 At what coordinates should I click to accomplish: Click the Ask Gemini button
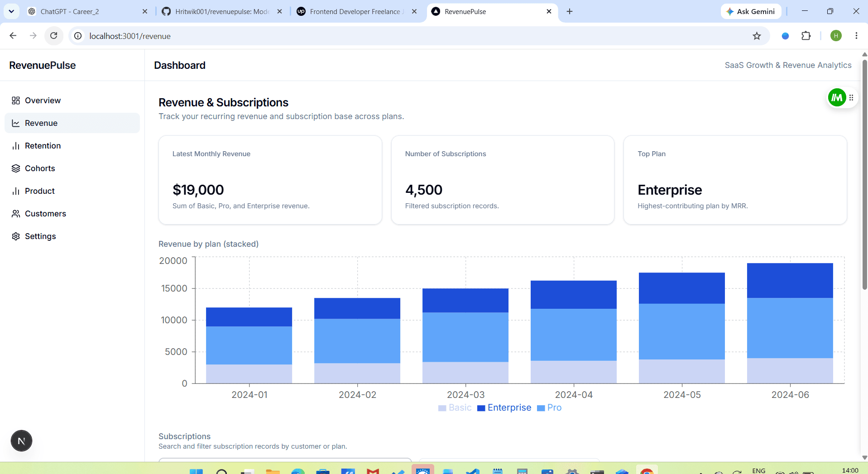pos(751,12)
